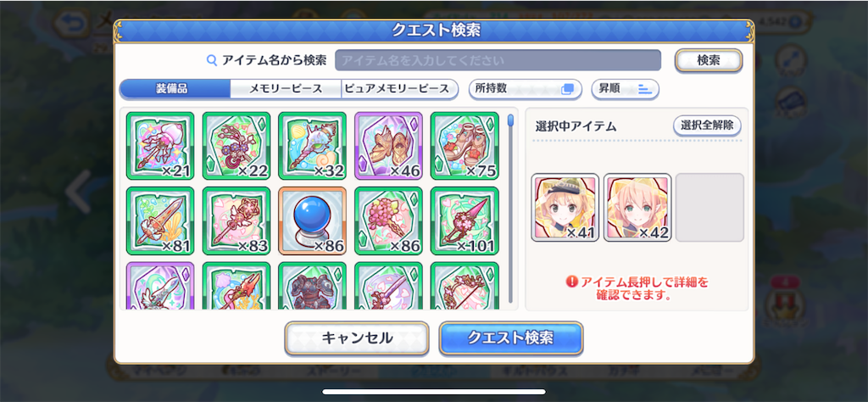Select the flower branch item with ×22
868x402 pixels.
(236, 146)
